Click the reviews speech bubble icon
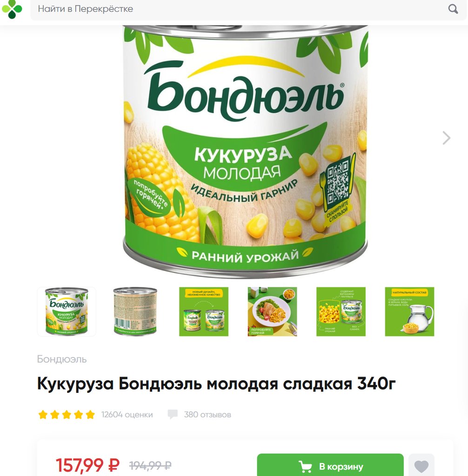This screenshot has width=468, height=476. point(173,414)
